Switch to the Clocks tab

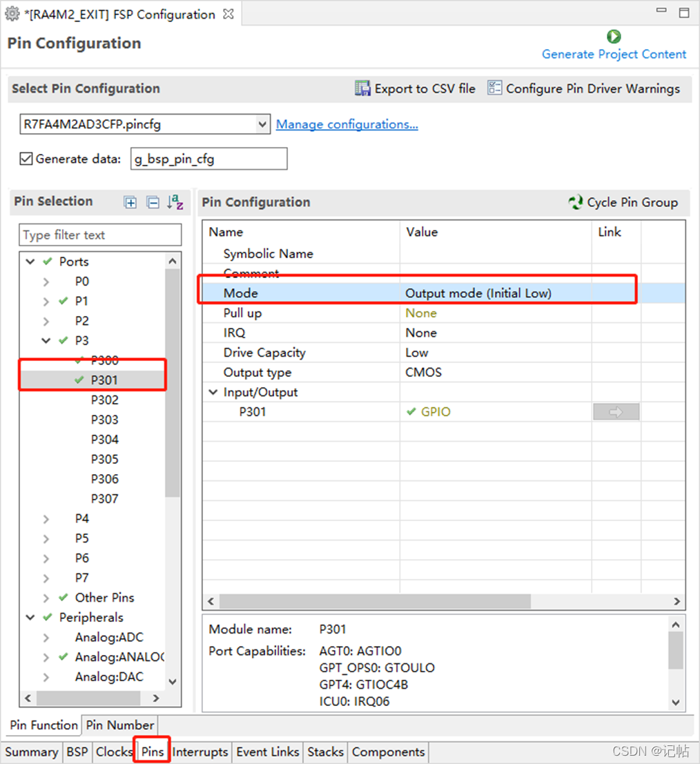[x=114, y=752]
